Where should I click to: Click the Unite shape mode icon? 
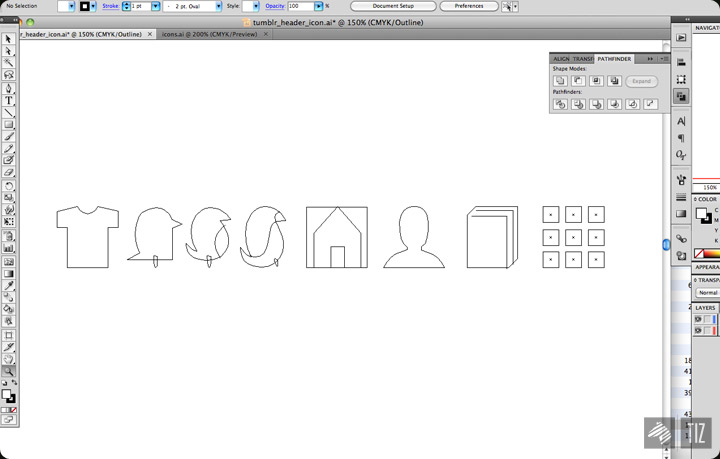coord(560,81)
